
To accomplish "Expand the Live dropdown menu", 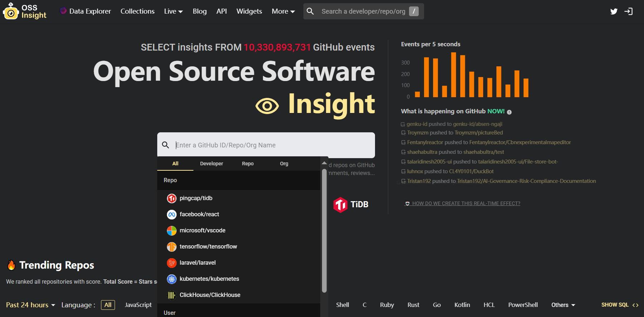I will pyautogui.click(x=173, y=11).
